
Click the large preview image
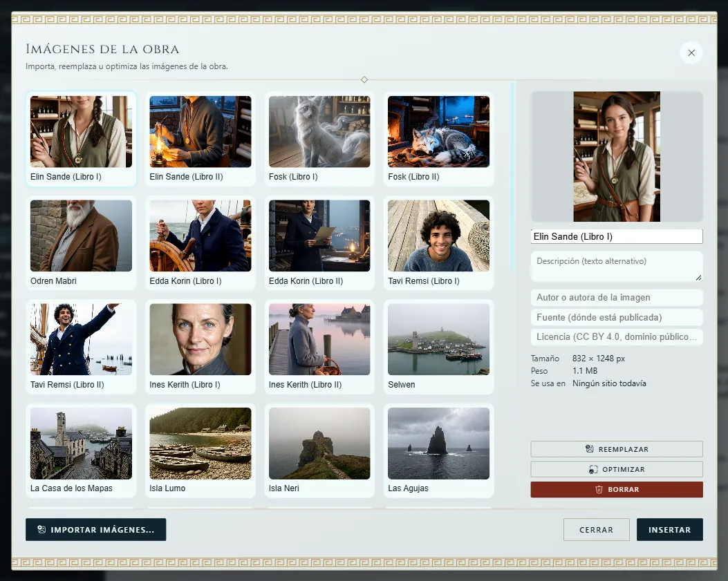(x=617, y=156)
